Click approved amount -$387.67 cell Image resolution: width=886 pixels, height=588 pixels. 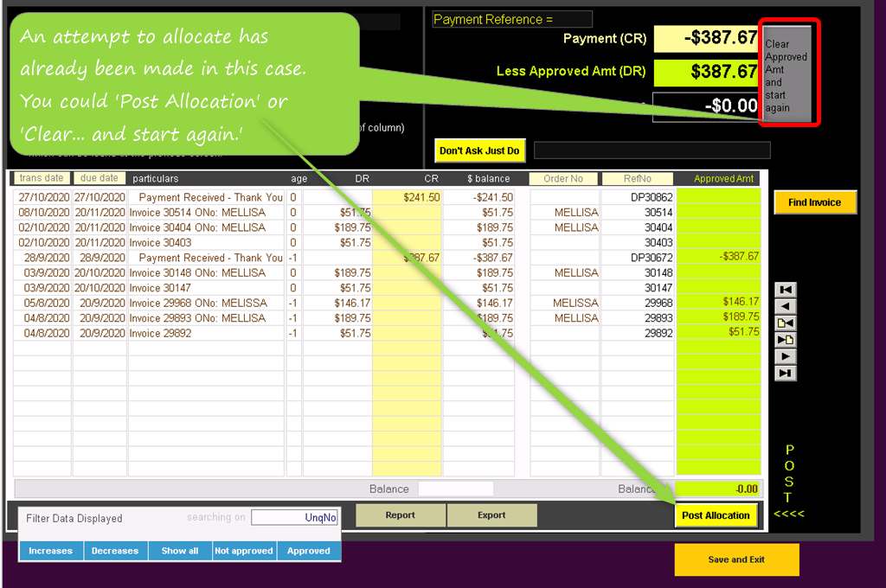click(718, 257)
